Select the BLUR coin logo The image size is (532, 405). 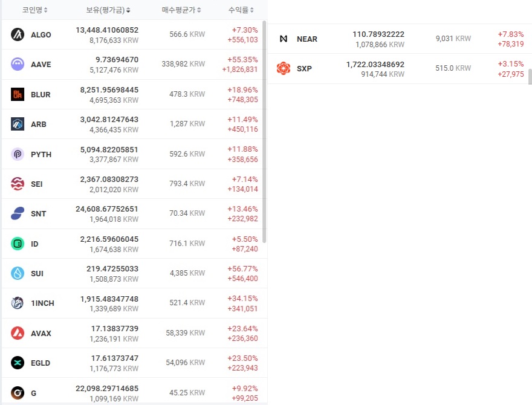click(18, 94)
